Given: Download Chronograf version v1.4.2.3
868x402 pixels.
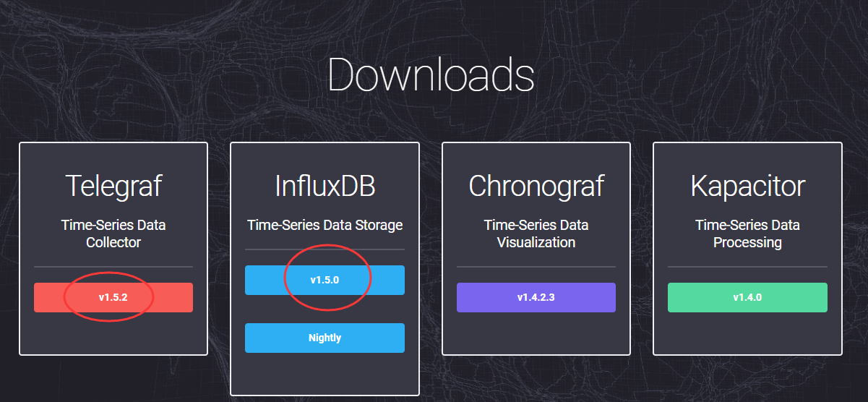Looking at the screenshot, I should tap(536, 297).
